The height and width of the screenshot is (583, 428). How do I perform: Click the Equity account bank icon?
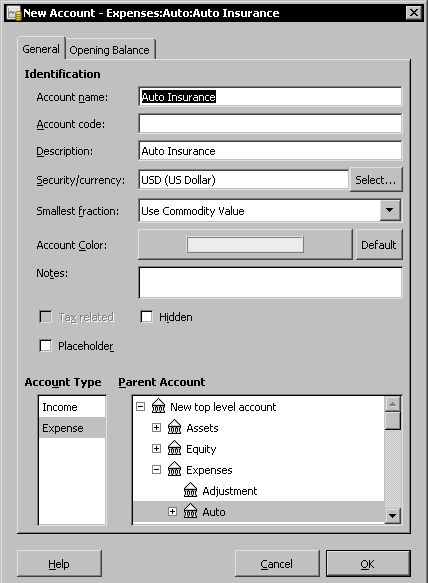174,449
